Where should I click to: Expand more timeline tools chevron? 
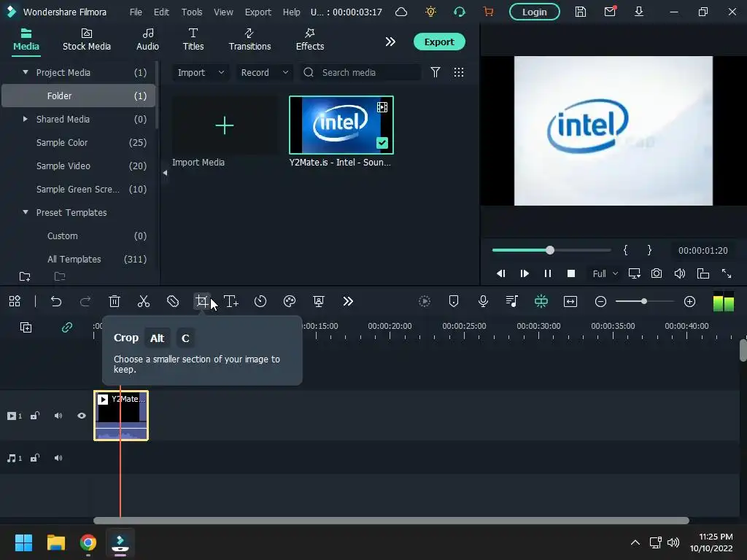pos(348,301)
